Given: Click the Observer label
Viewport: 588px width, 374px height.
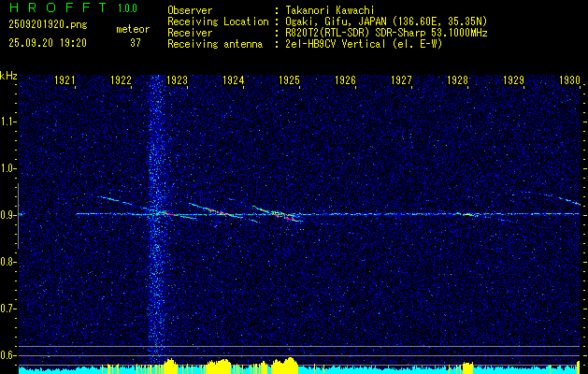Looking at the screenshot, I should point(190,10).
